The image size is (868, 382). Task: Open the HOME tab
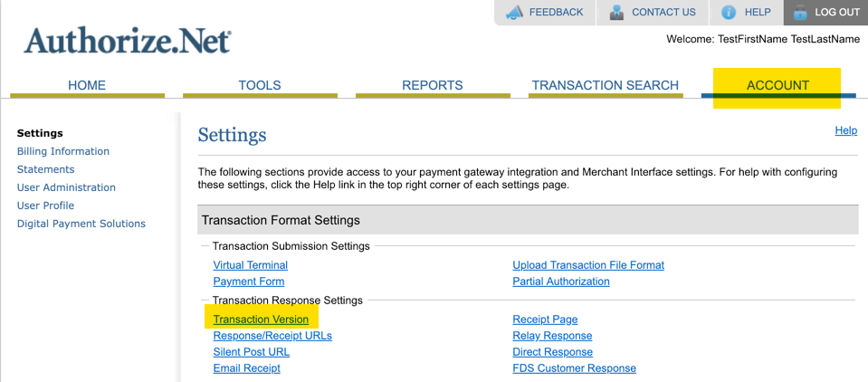[x=87, y=85]
